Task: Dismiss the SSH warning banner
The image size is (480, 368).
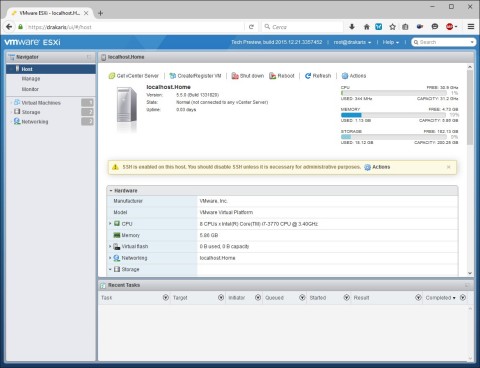Action: click(x=449, y=167)
